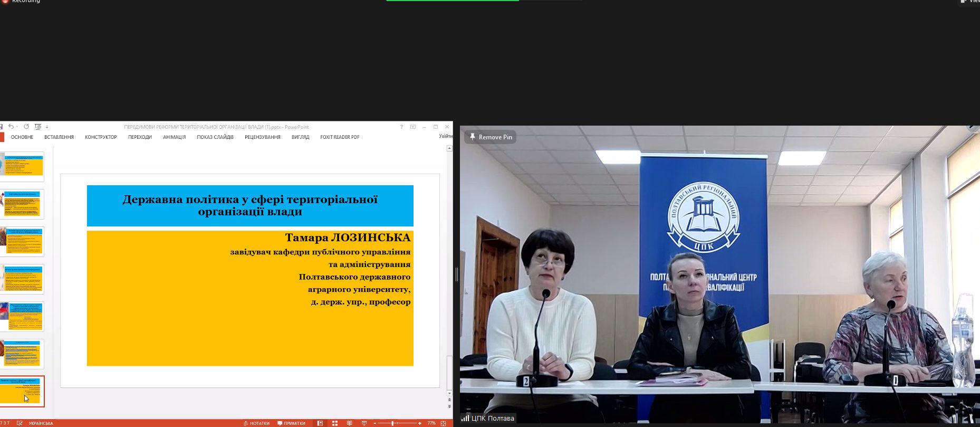Select the fifth visible slide thumbnail
This screenshot has width=980, height=427.
[22, 317]
